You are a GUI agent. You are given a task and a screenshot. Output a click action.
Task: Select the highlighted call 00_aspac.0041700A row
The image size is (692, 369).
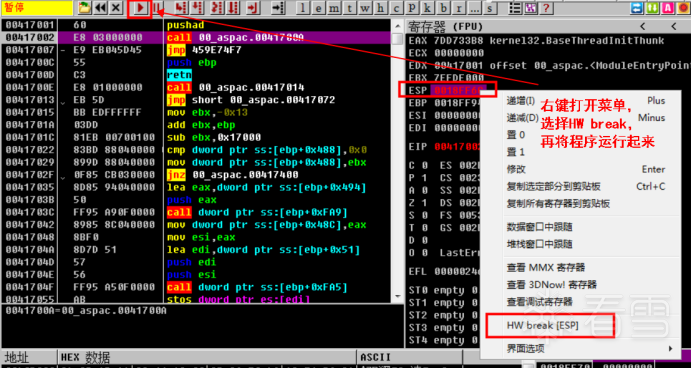[196, 38]
